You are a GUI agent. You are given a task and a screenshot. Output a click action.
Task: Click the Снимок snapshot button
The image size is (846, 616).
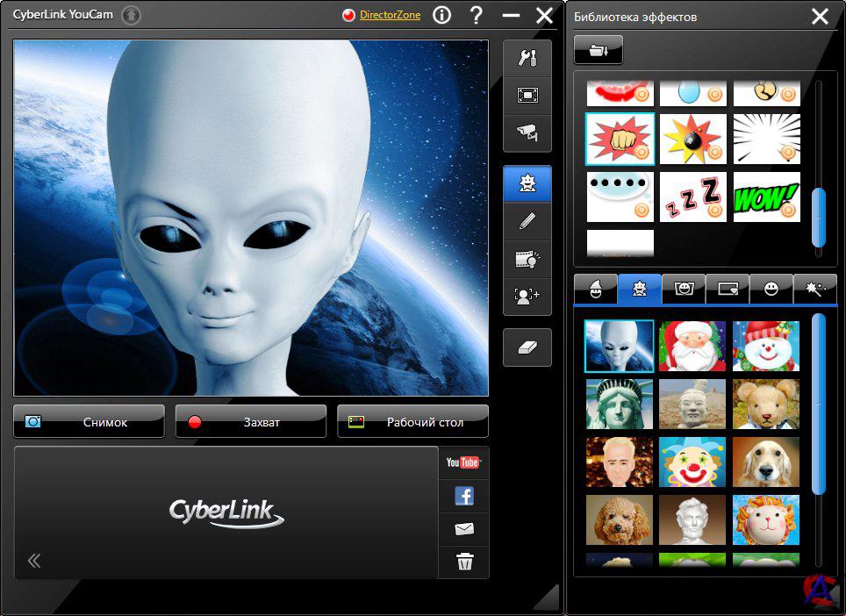point(89,422)
